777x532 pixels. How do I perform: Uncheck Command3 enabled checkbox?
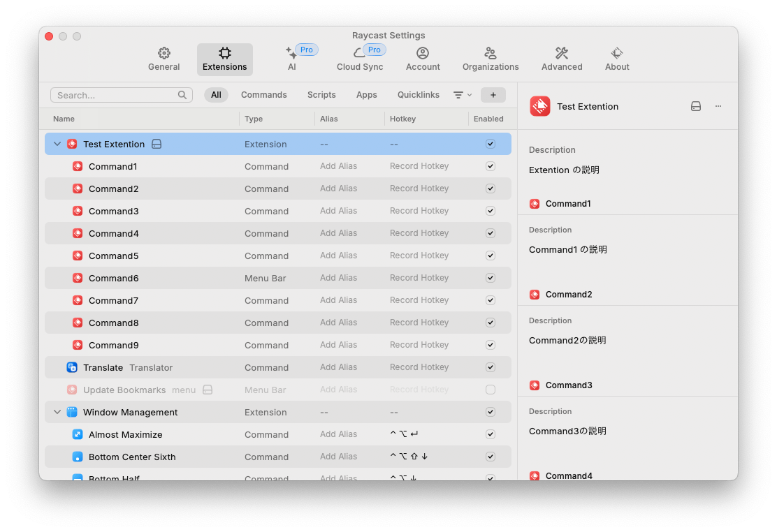point(490,211)
